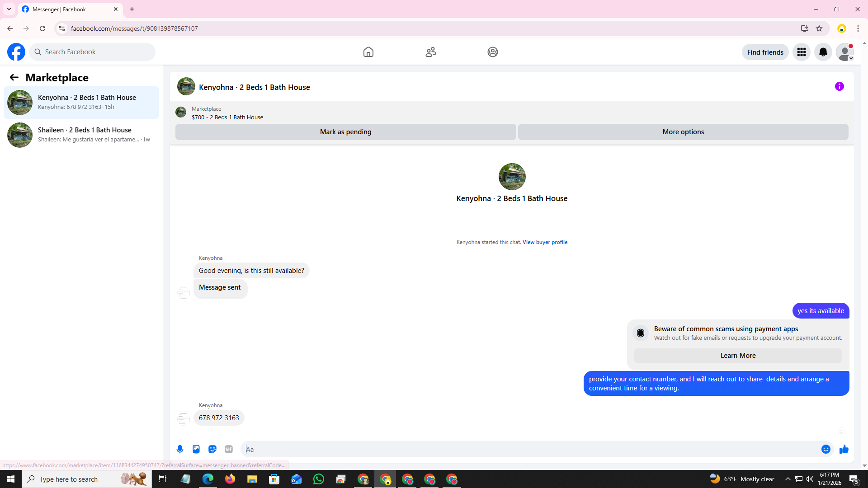Image resolution: width=868 pixels, height=488 pixels.
Task: Attach a photo with image icon
Action: click(x=196, y=449)
